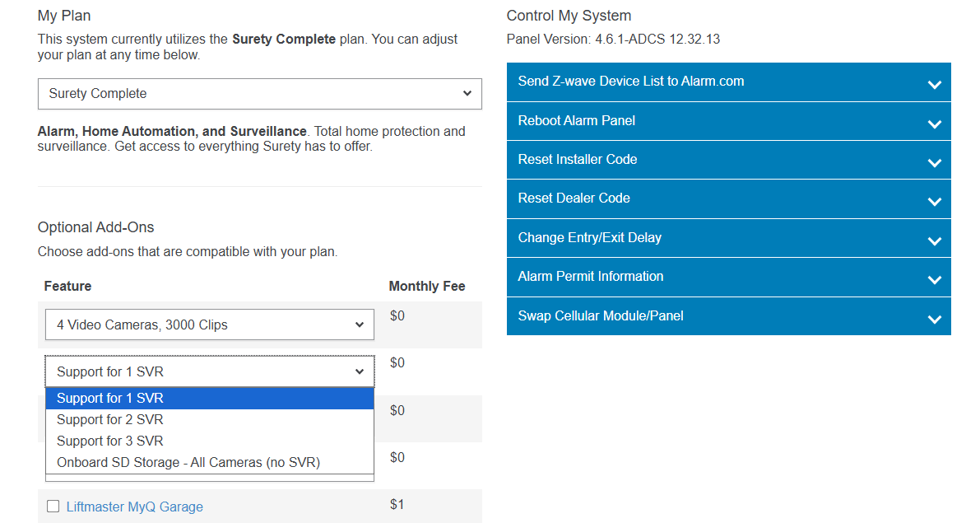Collapse the Support for 1 SVR dropdown
The width and height of the screenshot is (980, 523).
(209, 372)
